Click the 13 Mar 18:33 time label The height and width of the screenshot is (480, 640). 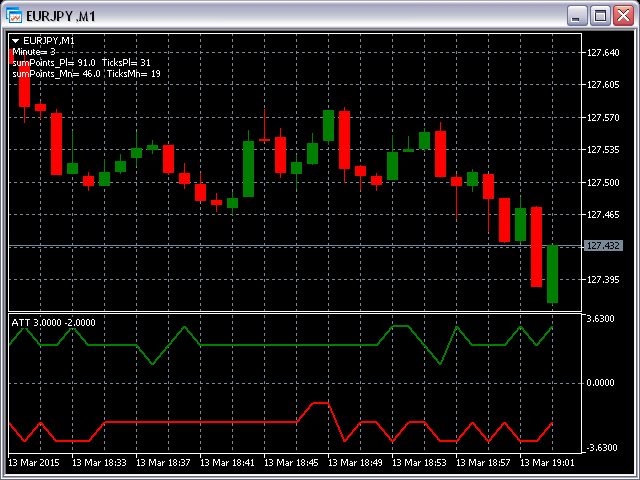point(103,463)
